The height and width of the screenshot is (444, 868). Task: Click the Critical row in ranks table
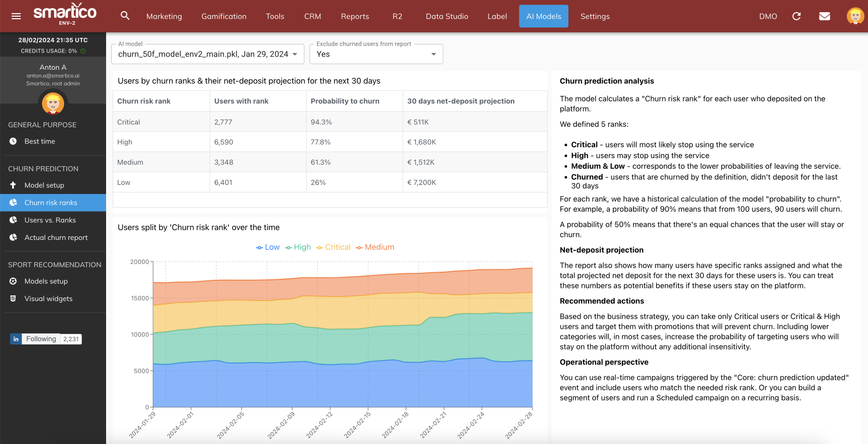coord(330,122)
